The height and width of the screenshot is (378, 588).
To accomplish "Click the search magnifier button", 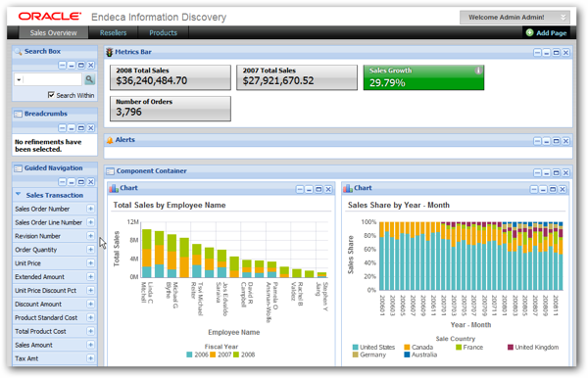I will point(89,79).
